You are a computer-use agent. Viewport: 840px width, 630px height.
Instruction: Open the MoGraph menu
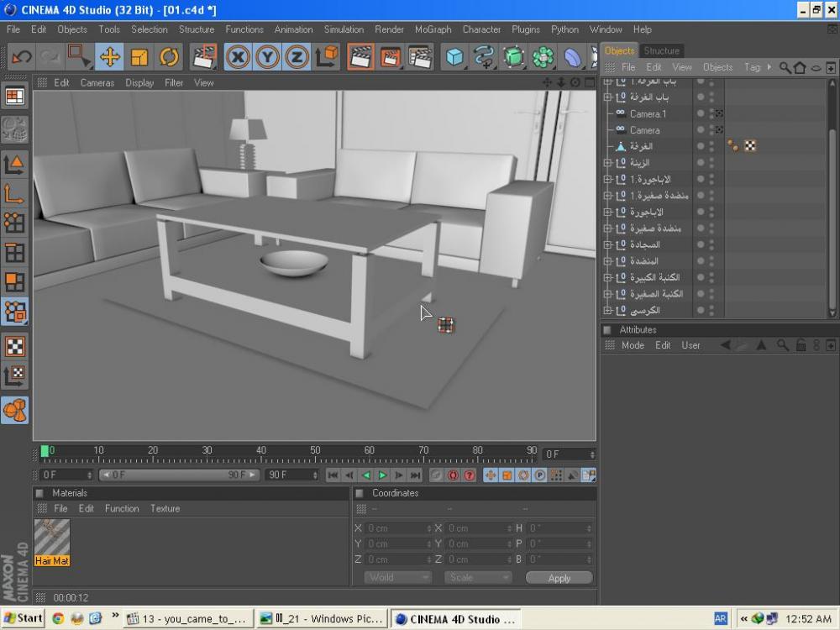(433, 29)
